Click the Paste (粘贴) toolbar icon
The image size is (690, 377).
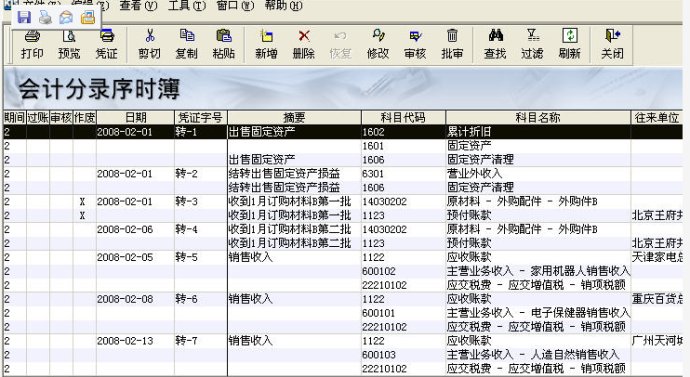[x=224, y=44]
